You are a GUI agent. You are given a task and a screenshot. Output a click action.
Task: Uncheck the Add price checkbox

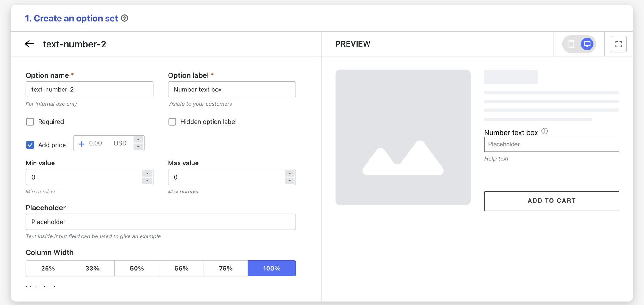click(30, 145)
